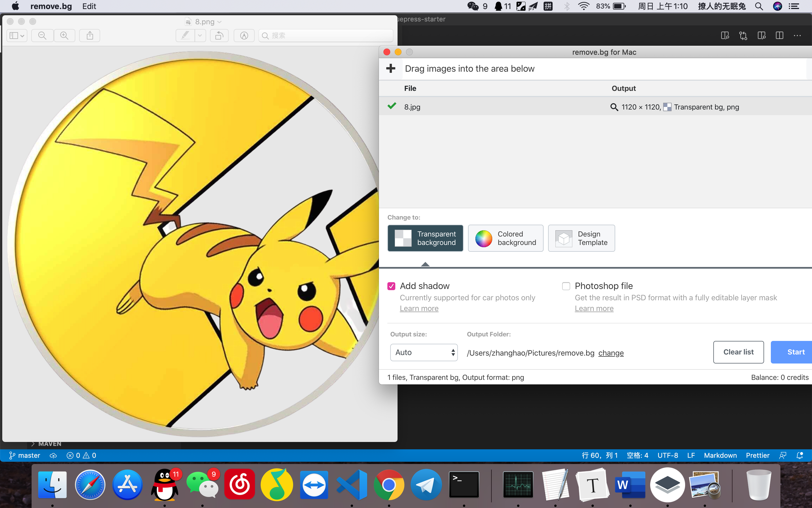Viewport: 812px width, 508px height.
Task: Click the plus icon to add images
Action: [x=390, y=69]
